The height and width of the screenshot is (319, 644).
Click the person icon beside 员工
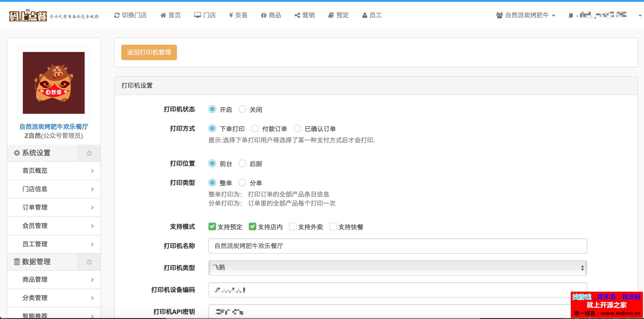coord(365,15)
